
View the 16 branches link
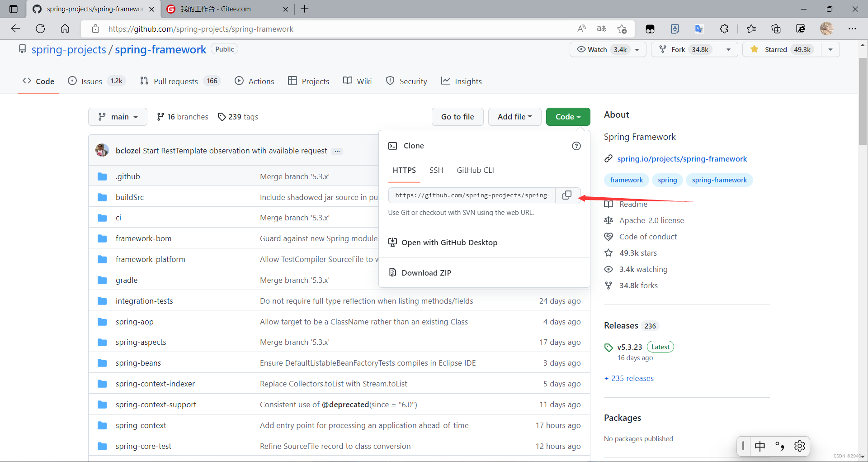(183, 117)
